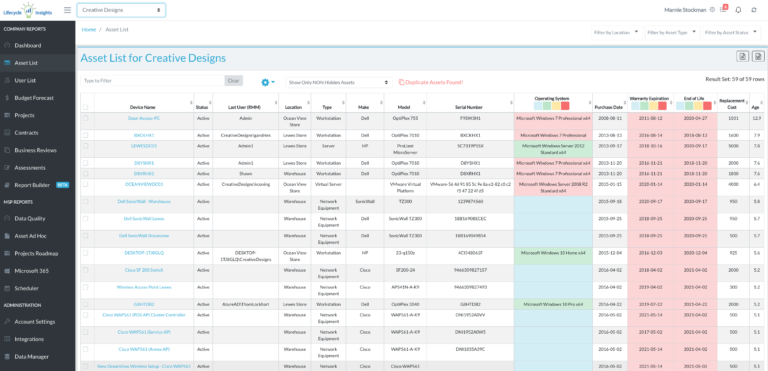Open Integrations in the sidebar
This screenshot has height=371, width=768.
(x=38, y=339)
